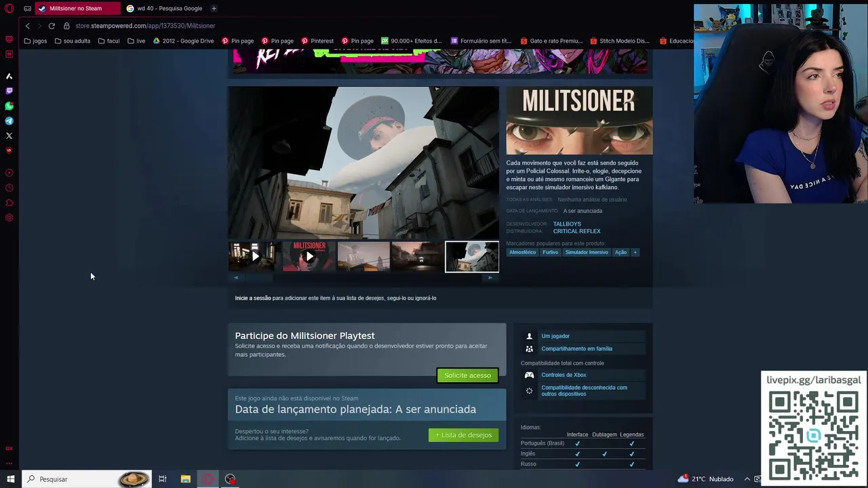Click the Simulador Imersivo tag
Screen dimensions: 868x488
pos(587,252)
